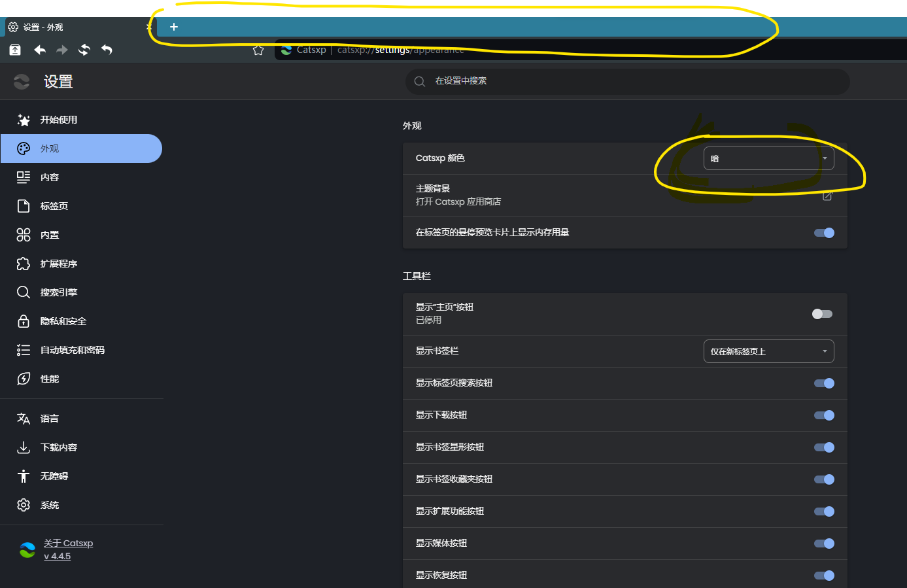The image size is (907, 588).
Task: Click the address bar URL text
Action: point(400,50)
